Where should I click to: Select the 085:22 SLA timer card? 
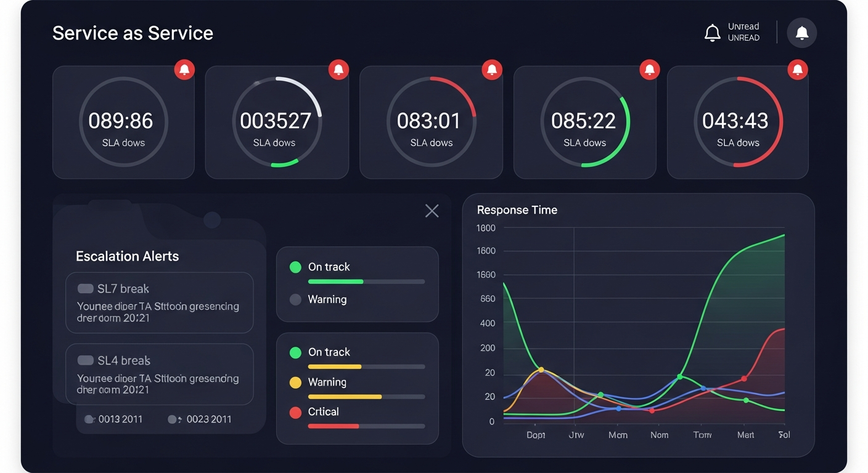coord(584,122)
